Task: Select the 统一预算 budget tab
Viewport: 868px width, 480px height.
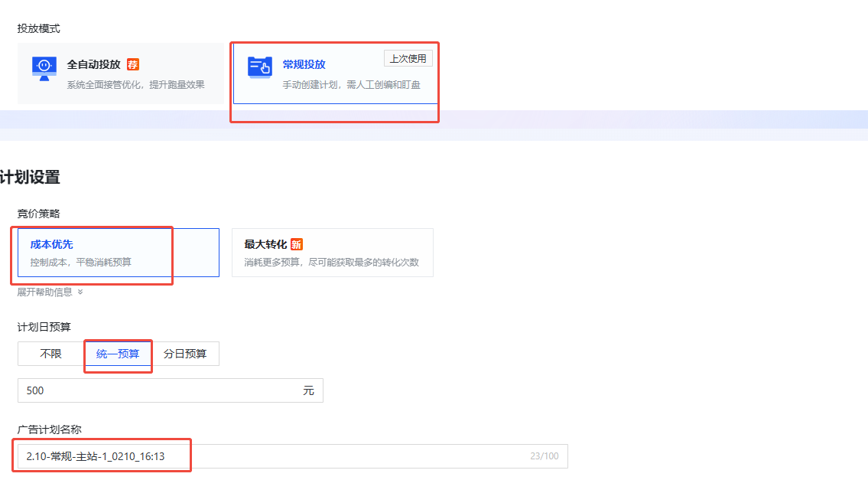Action: tap(118, 354)
